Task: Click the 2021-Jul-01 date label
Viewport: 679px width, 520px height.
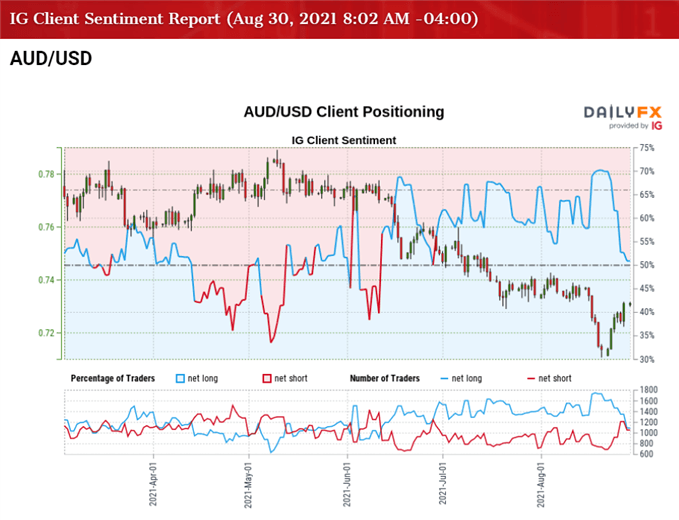Action: 442,483
